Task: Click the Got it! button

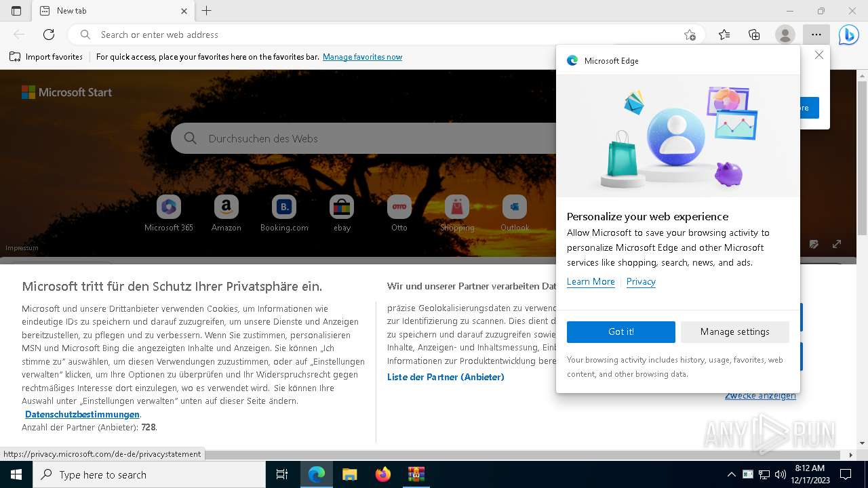Action: point(621,331)
